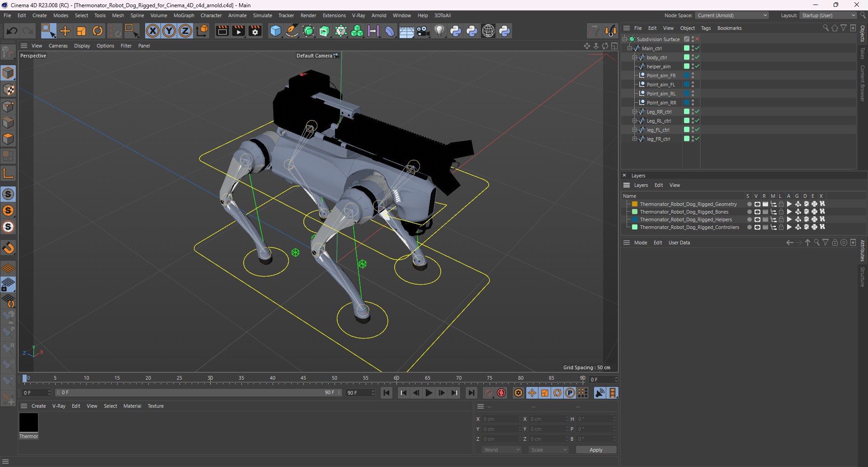Click Go to End of animation
This screenshot has width=868, height=467.
(471, 393)
